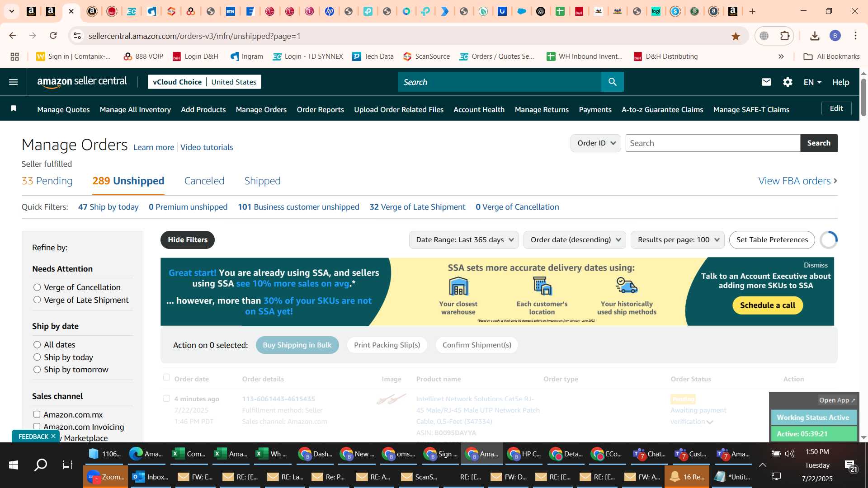Viewport: 868px width, 488px height.
Task: Click the bookmark star in address bar
Action: tap(736, 36)
